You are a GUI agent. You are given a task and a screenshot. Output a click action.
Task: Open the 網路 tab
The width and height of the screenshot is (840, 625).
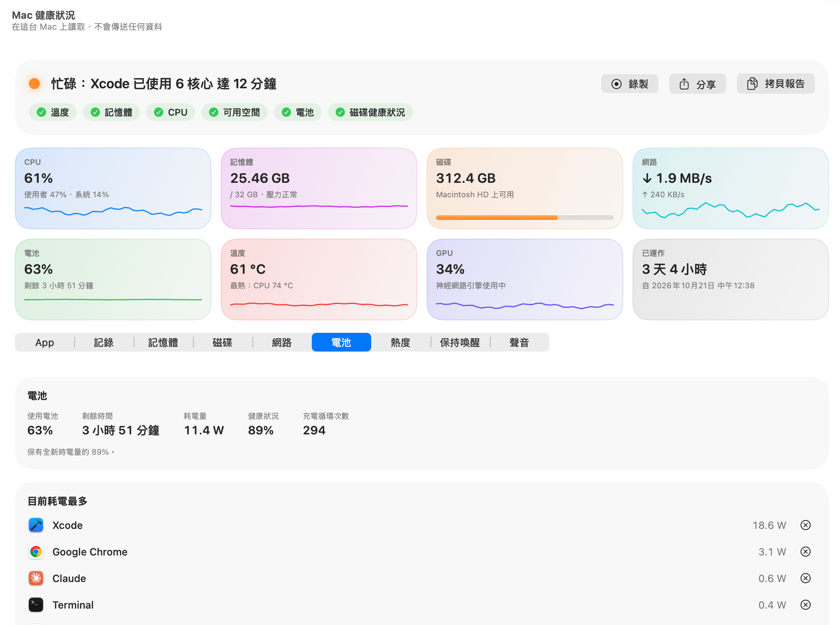pos(282,343)
